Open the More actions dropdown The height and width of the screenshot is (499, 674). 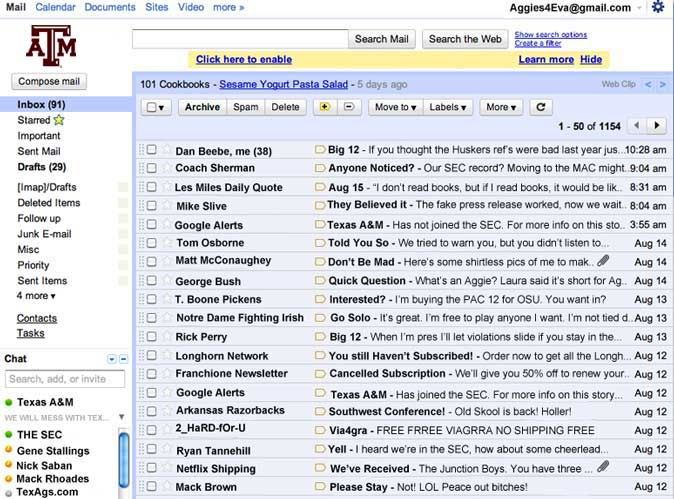click(x=501, y=107)
